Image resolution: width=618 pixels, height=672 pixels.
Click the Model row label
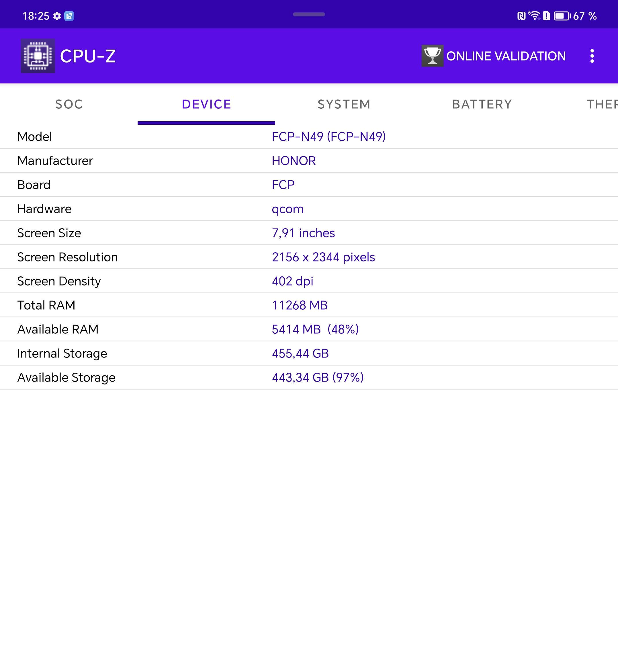(34, 136)
